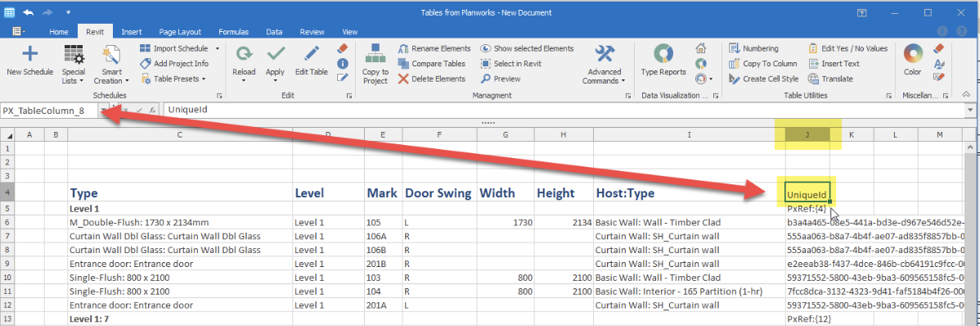Select column J header
Screen dimensions: 980x326
(x=807, y=134)
